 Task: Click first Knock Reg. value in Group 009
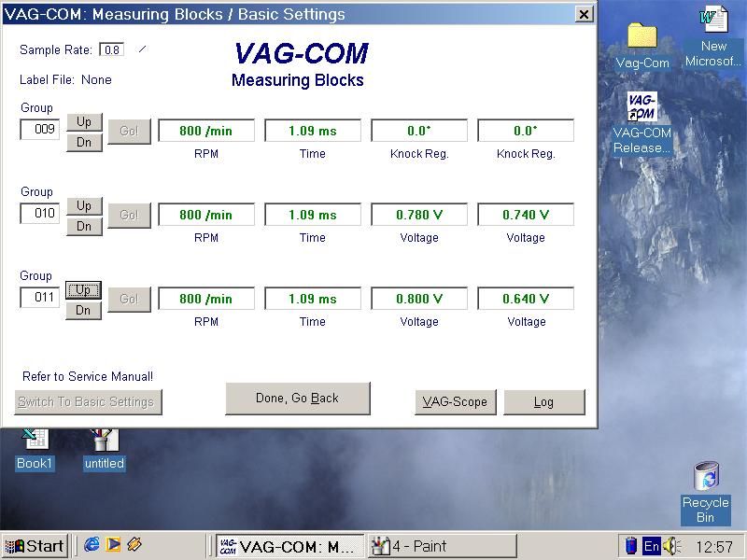419,131
